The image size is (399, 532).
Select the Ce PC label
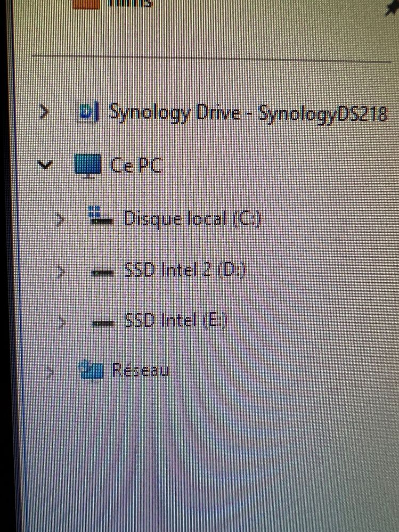pos(136,166)
